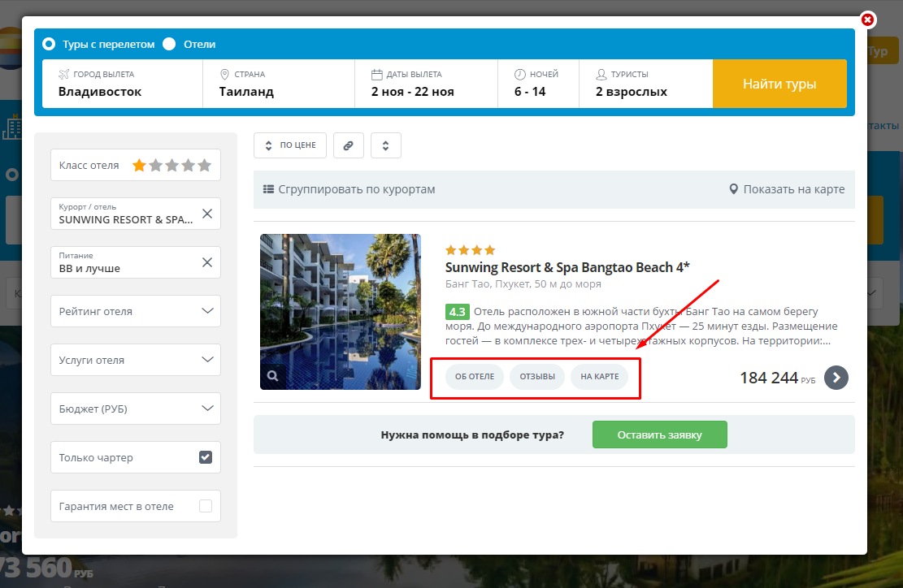The height and width of the screenshot is (588, 903).
Task: Close the popup with the red X
Action: coord(868,20)
